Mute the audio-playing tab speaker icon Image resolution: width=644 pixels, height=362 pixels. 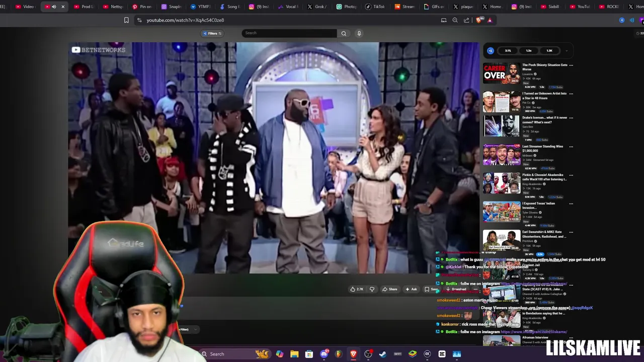(54, 7)
